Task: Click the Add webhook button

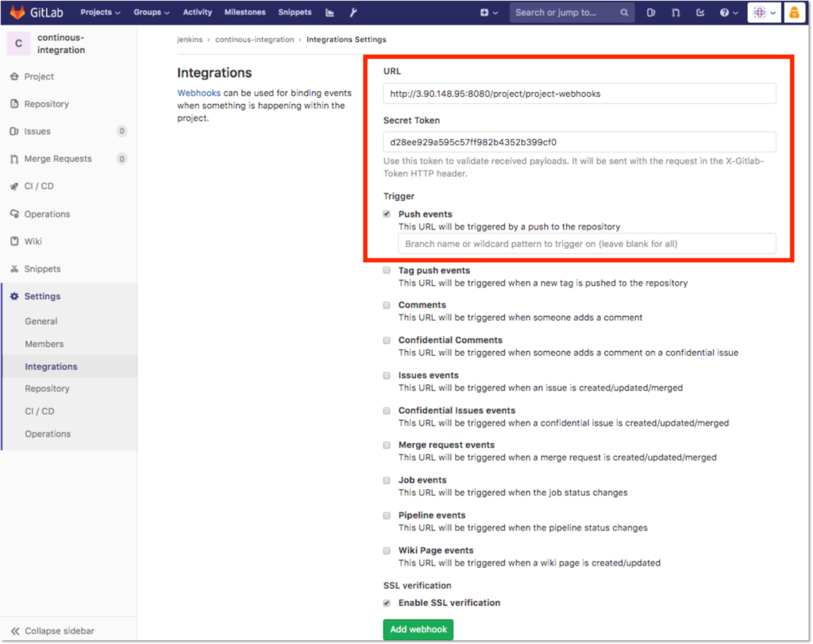Action: (x=418, y=630)
